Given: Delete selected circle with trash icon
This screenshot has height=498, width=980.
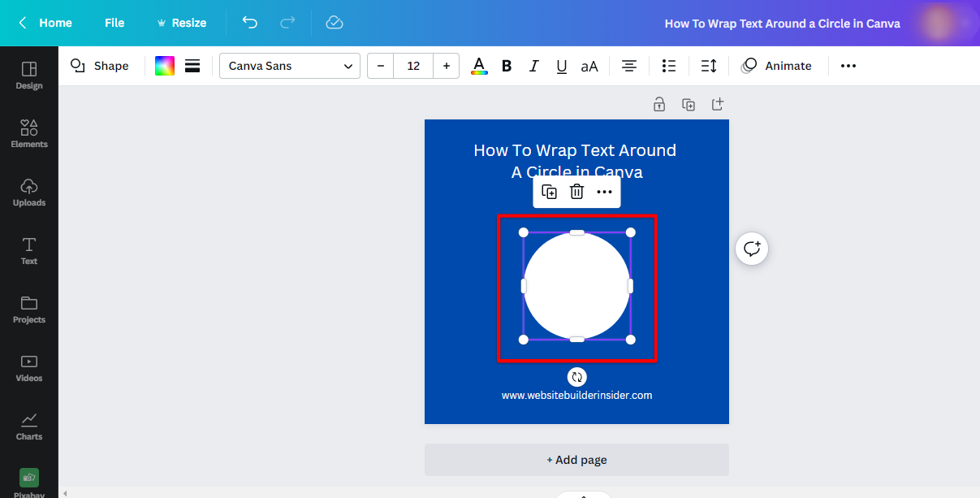Looking at the screenshot, I should pyautogui.click(x=576, y=192).
